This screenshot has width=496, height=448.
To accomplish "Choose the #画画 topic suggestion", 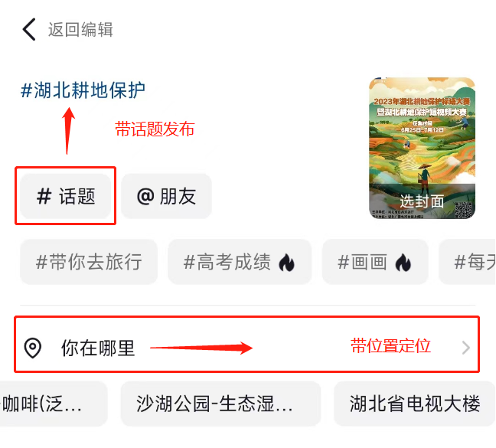I will pyautogui.click(x=375, y=262).
